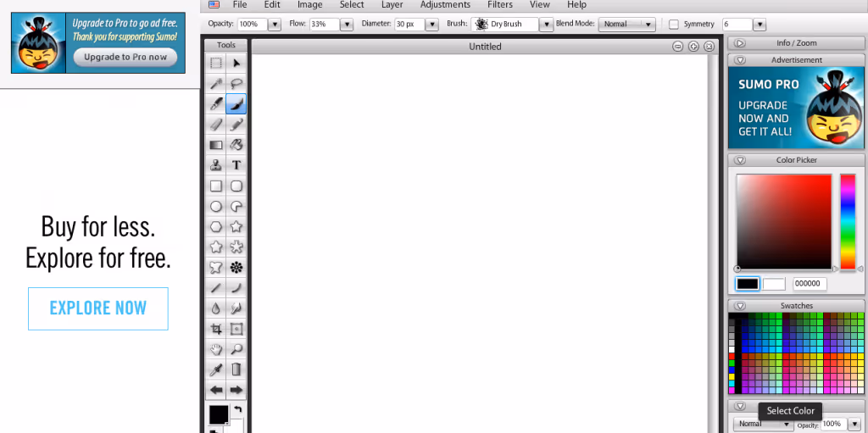Click the hex color field showing 000000
The height and width of the screenshot is (433, 868).
click(x=810, y=284)
